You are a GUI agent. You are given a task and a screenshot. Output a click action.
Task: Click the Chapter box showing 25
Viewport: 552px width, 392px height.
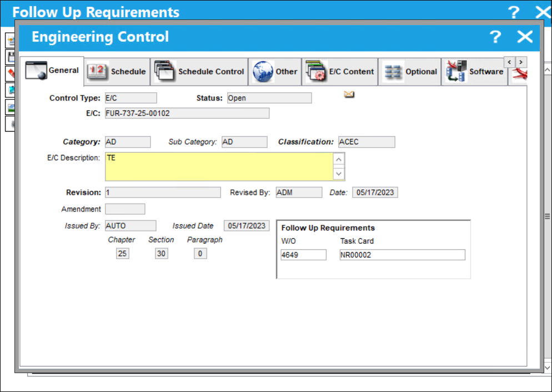(x=123, y=253)
